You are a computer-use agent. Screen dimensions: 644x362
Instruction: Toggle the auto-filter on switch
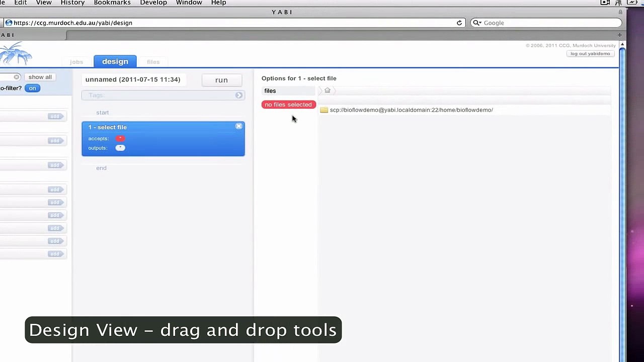pos(32,88)
